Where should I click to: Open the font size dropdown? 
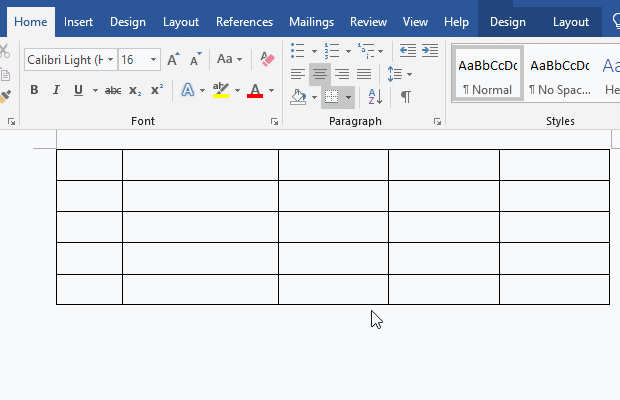click(153, 60)
